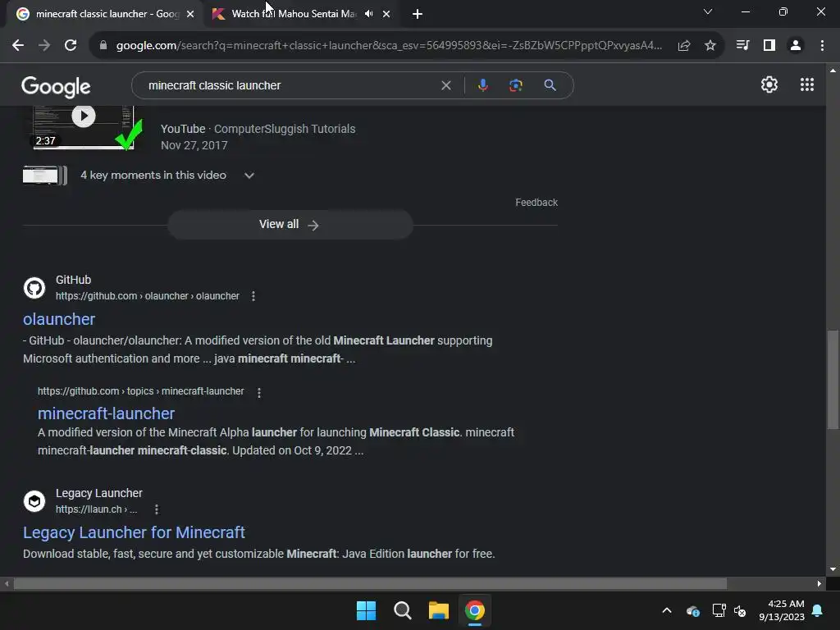Go back to the previous page
The image size is (840, 630).
[18, 46]
